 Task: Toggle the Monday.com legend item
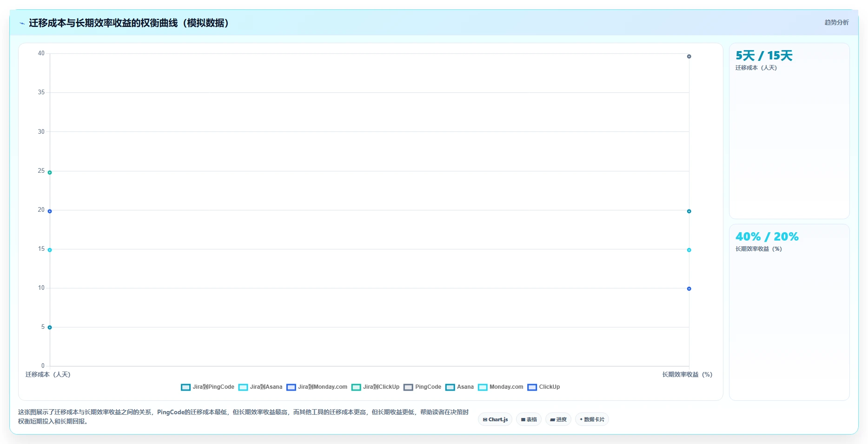point(500,387)
